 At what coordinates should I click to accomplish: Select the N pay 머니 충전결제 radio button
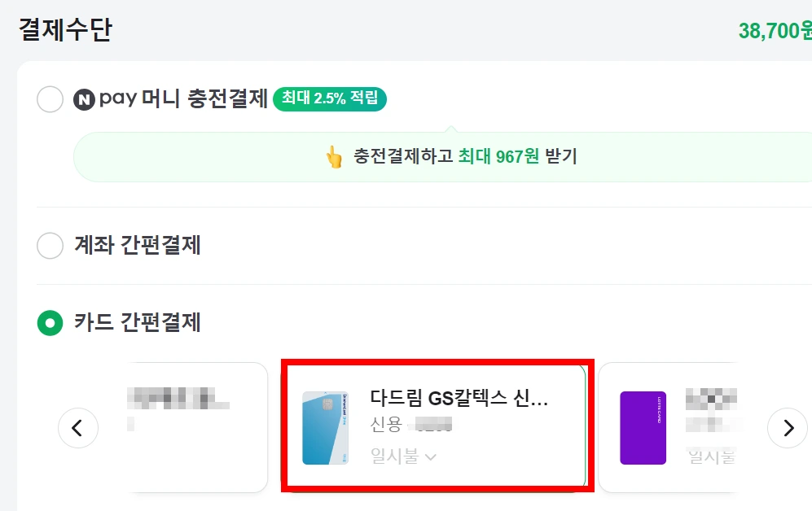pos(50,98)
